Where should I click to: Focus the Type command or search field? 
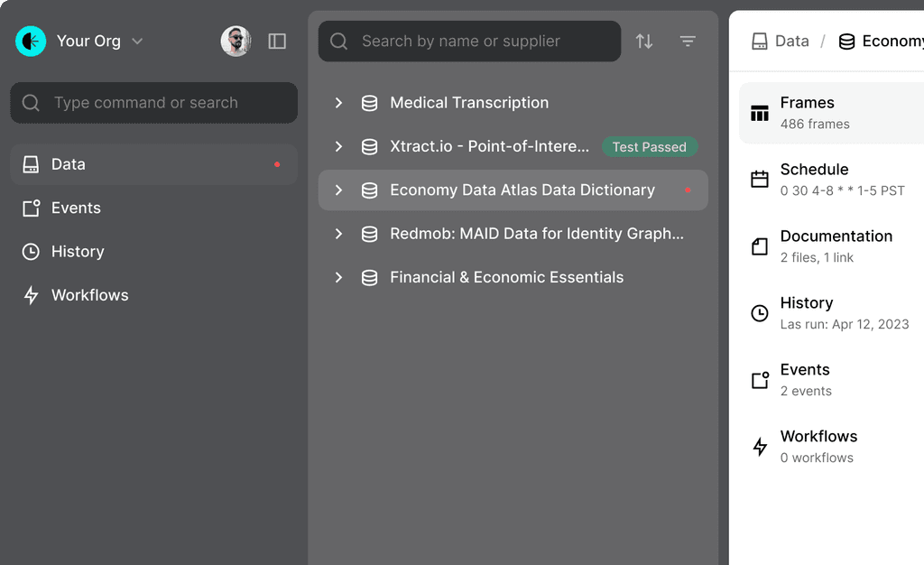coord(153,103)
